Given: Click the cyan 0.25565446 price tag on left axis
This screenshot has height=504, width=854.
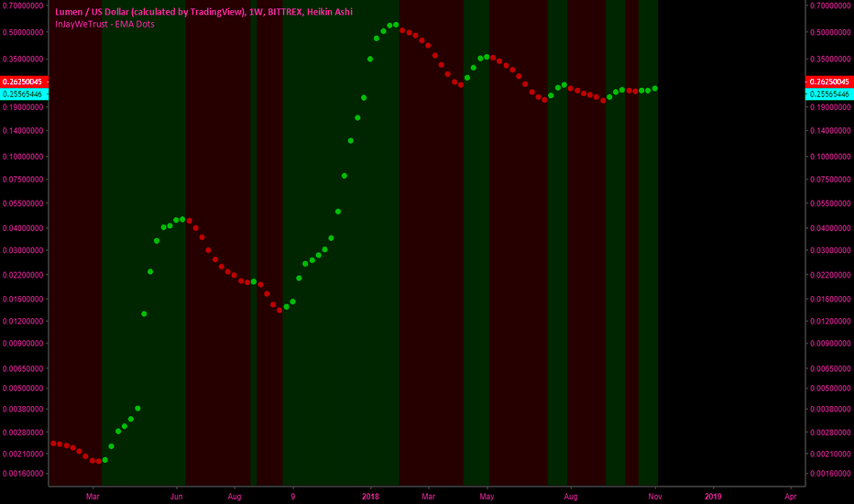Looking at the screenshot, I should click(24, 94).
